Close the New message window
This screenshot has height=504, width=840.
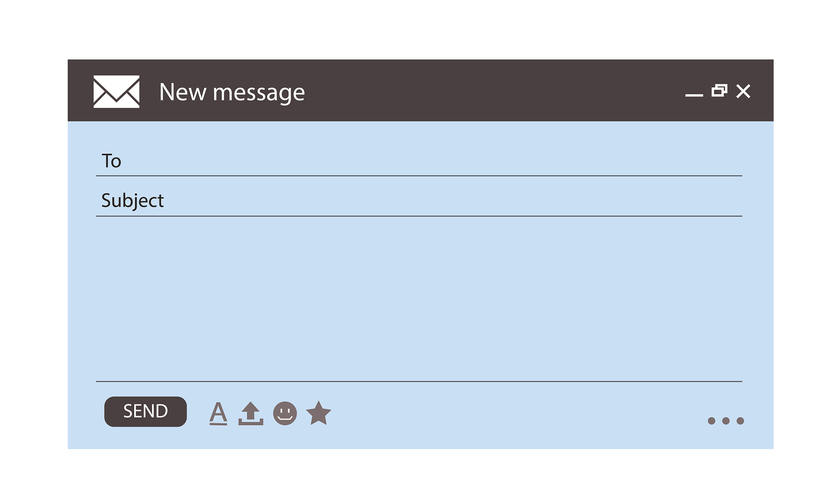coord(743,91)
